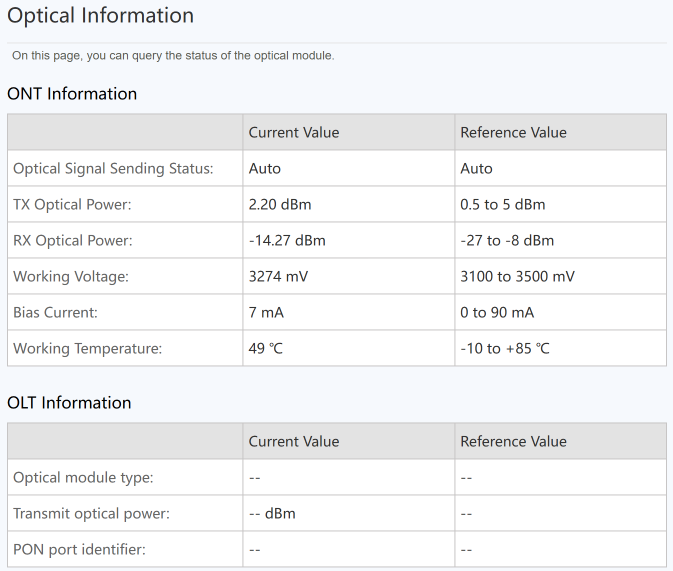Image resolution: width=673 pixels, height=571 pixels.
Task: Click the -27 to -8 dBm reference value
Action: point(507,240)
